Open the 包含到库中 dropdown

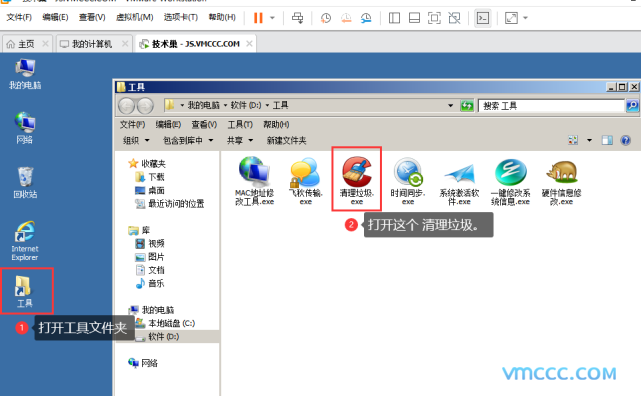click(x=188, y=141)
